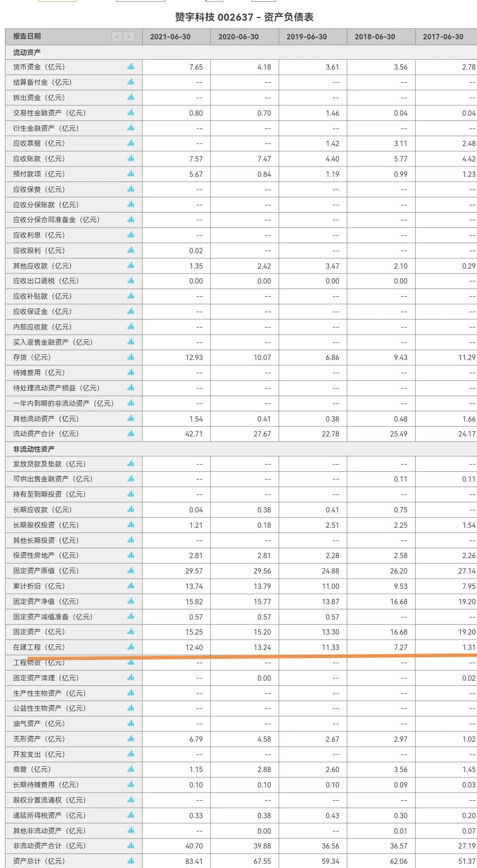The height and width of the screenshot is (868, 477).
Task: Open chart icon for 递延所得税资产 row
Action: click(131, 815)
